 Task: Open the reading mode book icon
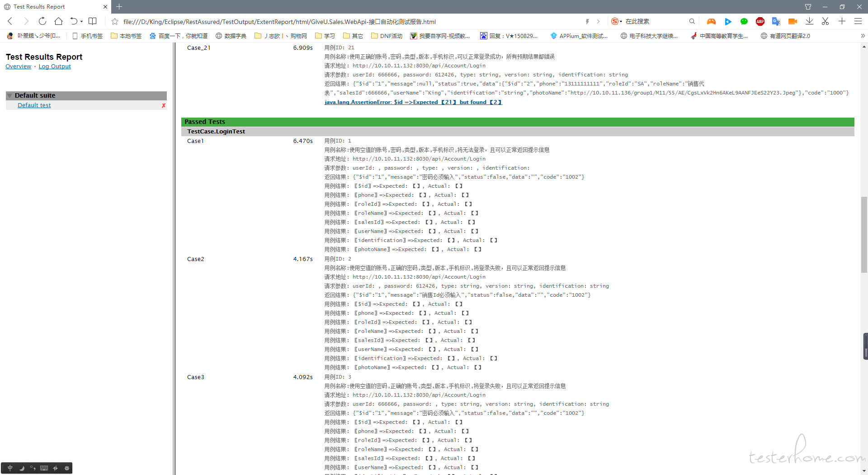[93, 21]
